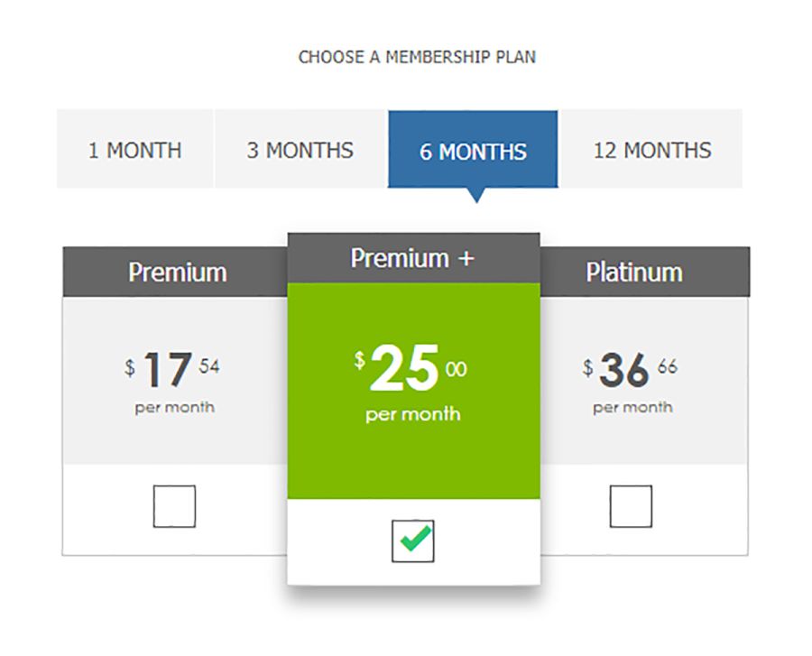Select the $36.66 per month price

click(631, 369)
